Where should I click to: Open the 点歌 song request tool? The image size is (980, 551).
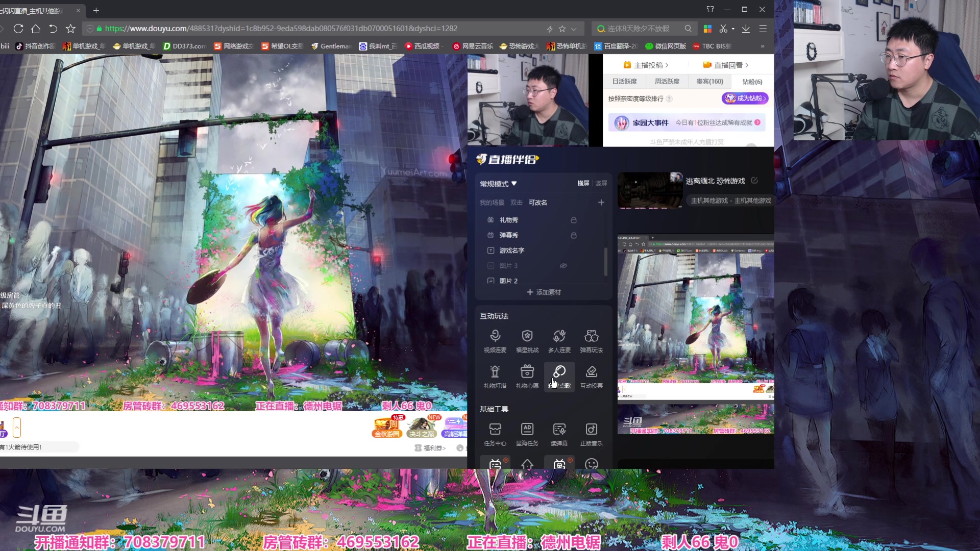pyautogui.click(x=559, y=377)
